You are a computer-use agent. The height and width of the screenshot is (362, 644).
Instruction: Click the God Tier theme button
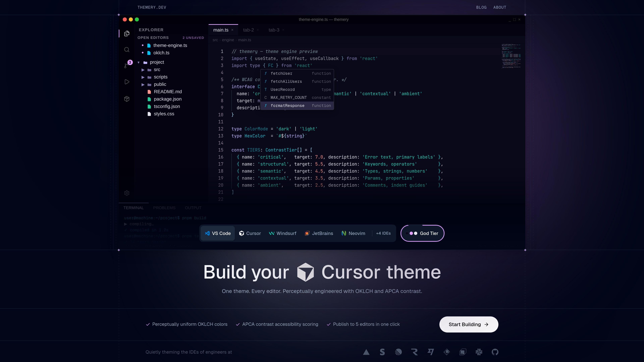pos(422,233)
